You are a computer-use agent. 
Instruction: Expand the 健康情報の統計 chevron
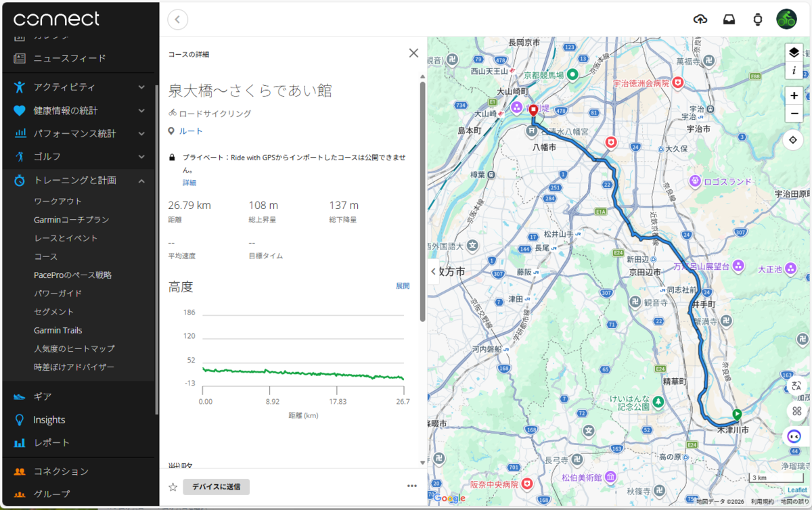click(x=141, y=110)
